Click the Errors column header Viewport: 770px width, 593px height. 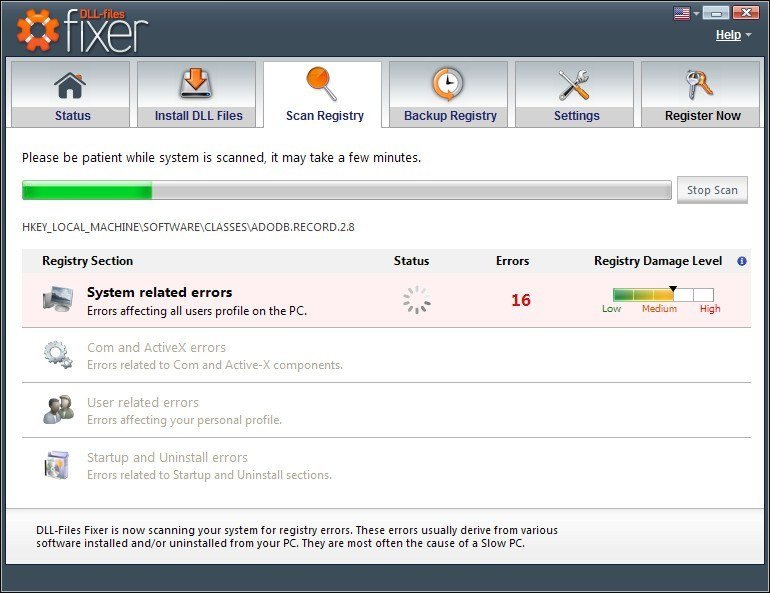click(512, 261)
